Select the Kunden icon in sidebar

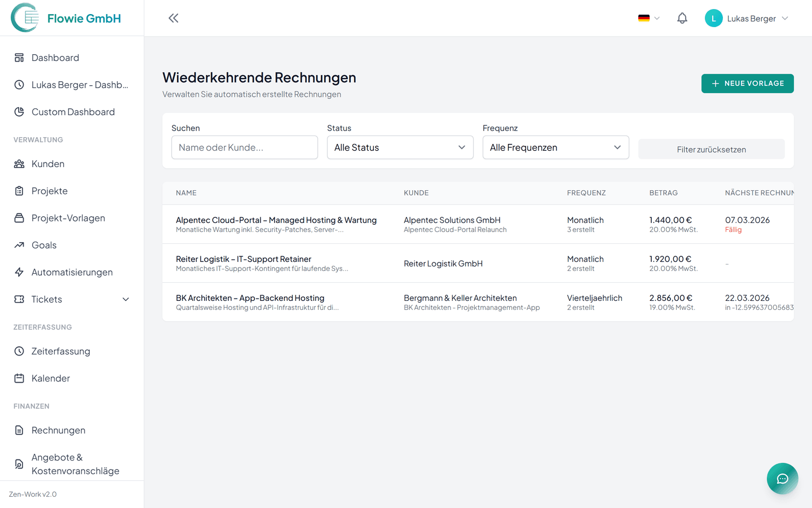pyautogui.click(x=19, y=164)
